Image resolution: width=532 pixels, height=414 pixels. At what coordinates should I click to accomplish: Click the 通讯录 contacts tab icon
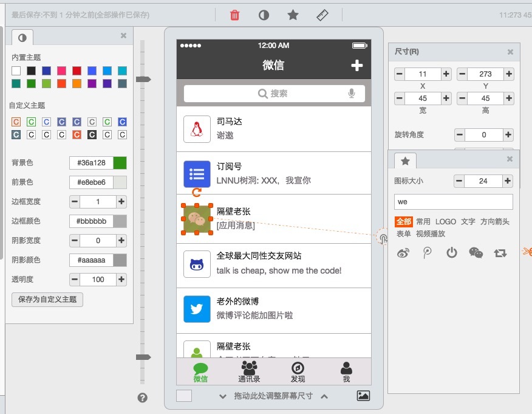pos(249,367)
